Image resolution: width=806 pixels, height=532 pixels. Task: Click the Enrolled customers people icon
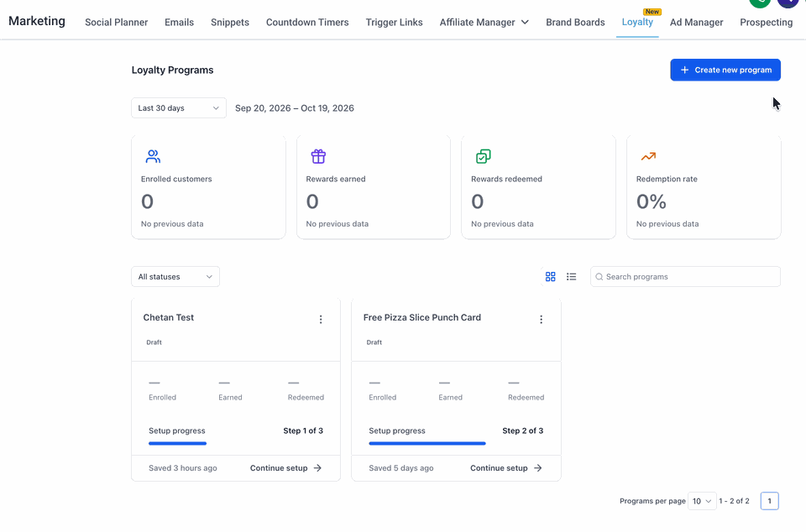153,156
